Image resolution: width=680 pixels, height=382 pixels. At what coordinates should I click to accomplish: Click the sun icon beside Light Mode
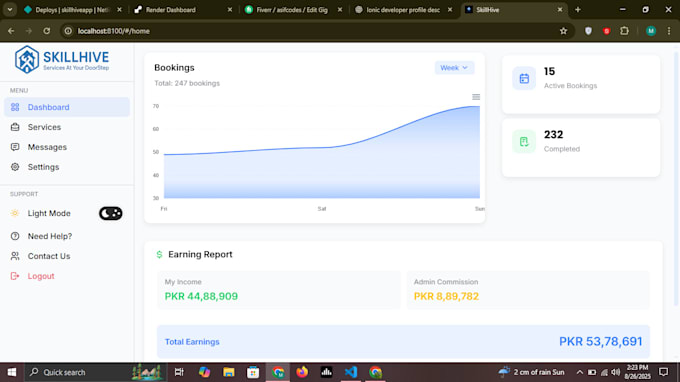[15, 213]
